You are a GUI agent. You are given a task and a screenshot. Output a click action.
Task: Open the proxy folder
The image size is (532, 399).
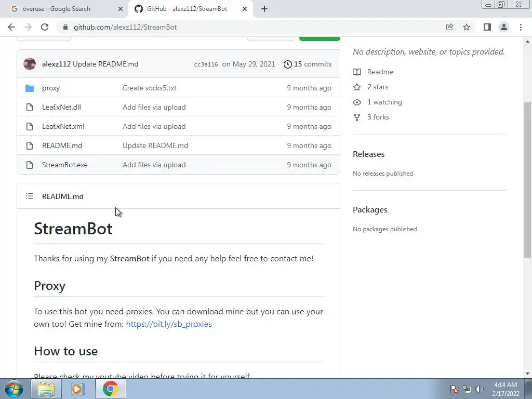point(51,88)
